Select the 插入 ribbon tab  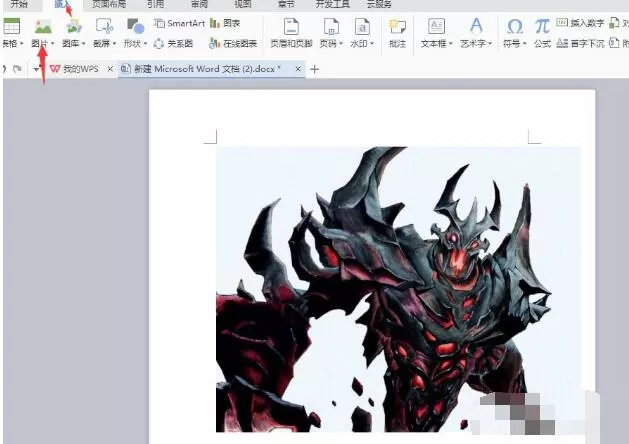point(62,4)
